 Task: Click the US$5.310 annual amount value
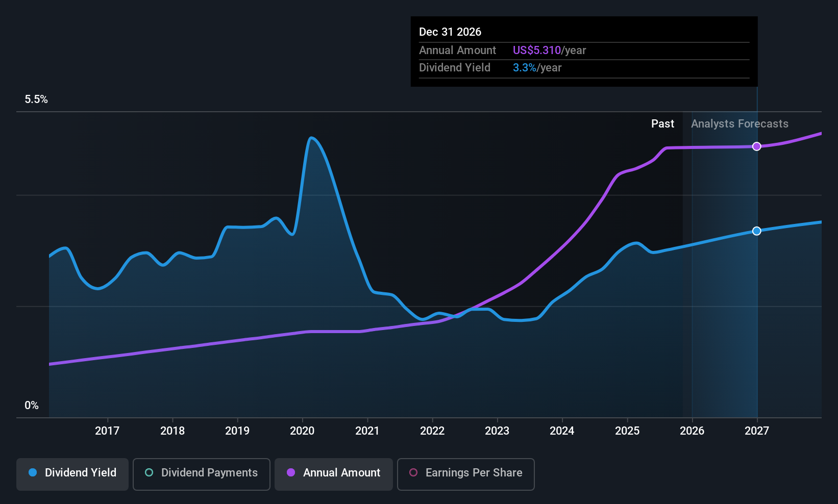537,51
